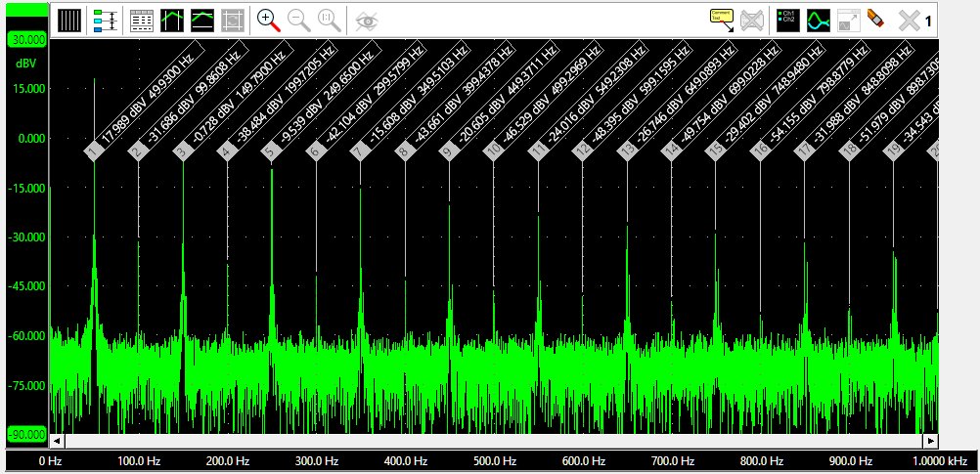Click label '-0.728 dBV 149.7900 Hz'
Image resolution: width=980 pixels, height=474 pixels.
[239, 95]
